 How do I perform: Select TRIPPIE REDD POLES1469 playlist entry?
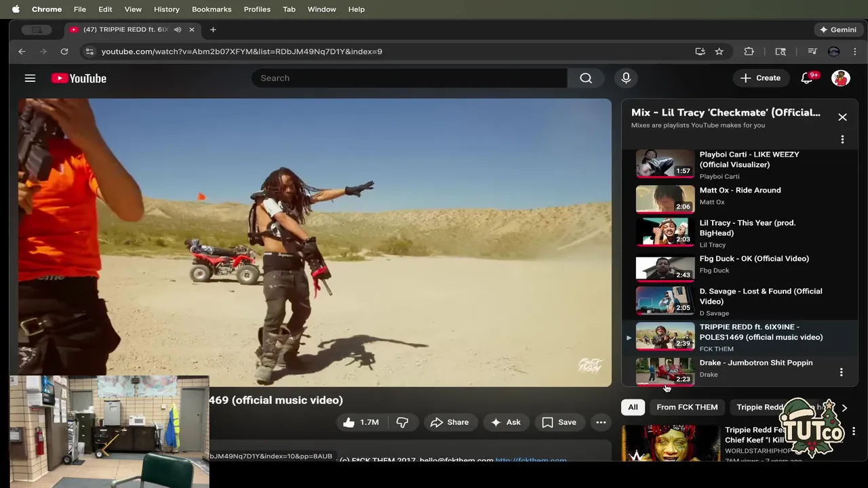point(739,338)
